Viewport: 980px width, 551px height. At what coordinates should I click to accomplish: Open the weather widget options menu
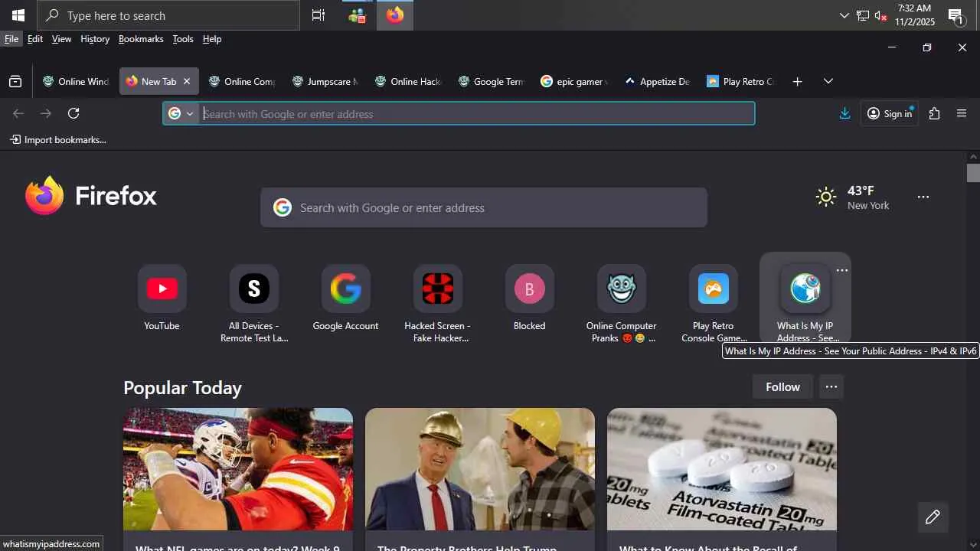923,197
